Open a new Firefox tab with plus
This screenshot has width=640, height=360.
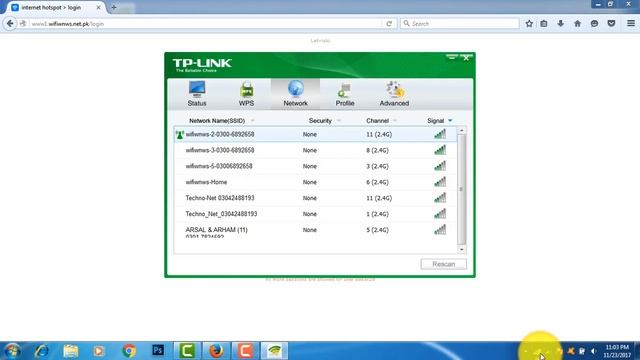[x=114, y=7]
